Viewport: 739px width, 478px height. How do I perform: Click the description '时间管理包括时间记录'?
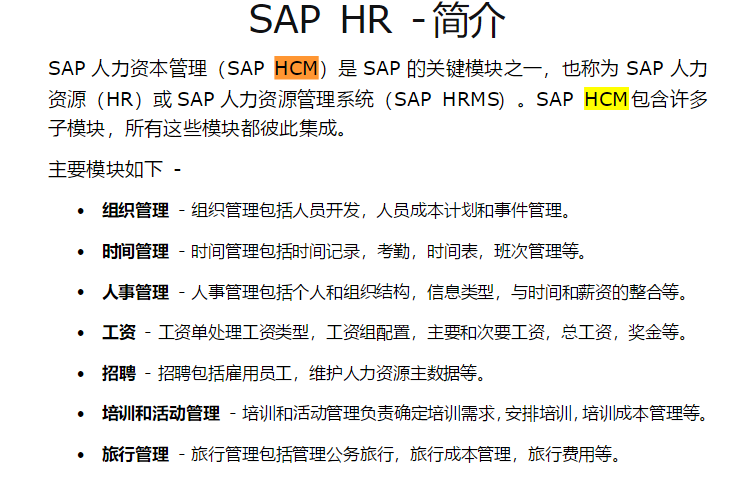pyautogui.click(x=275, y=251)
